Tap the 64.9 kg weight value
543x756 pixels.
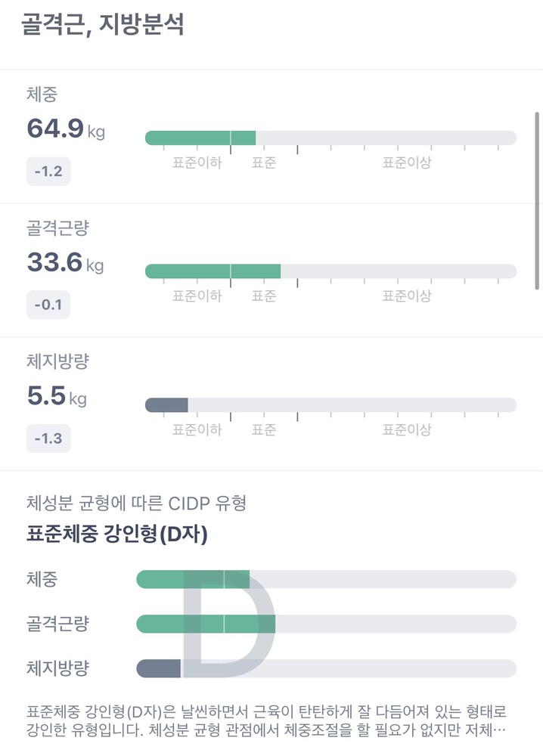pyautogui.click(x=66, y=129)
